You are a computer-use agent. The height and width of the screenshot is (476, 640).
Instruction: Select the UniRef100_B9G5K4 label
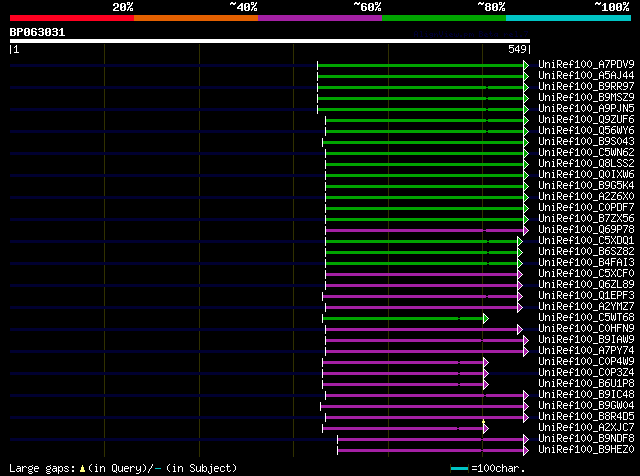[x=586, y=186]
